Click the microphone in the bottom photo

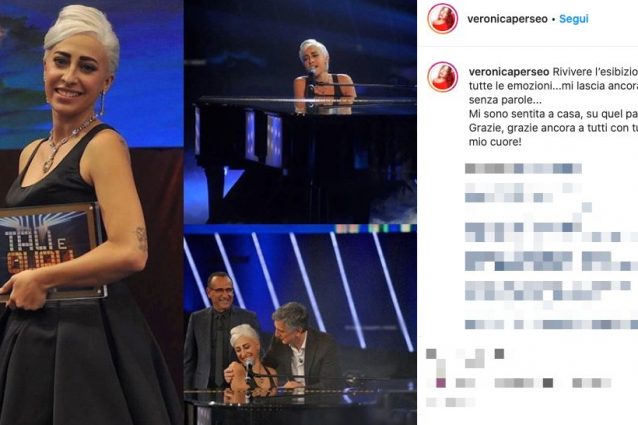pos(249,372)
